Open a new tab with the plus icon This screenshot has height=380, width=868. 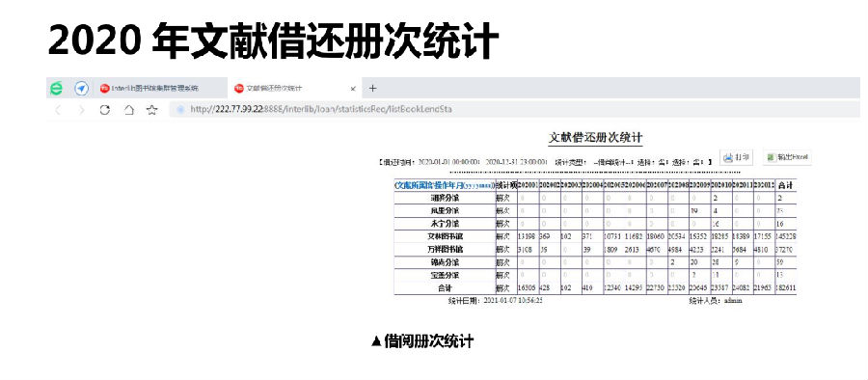pos(372,88)
